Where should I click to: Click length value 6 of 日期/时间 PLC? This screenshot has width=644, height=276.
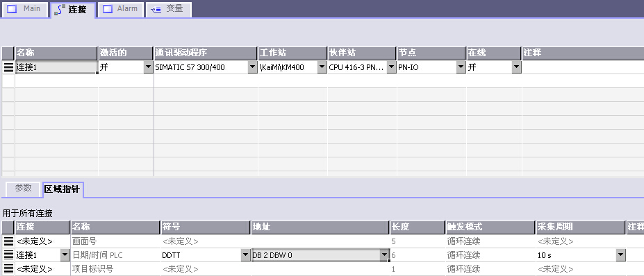click(x=418, y=255)
